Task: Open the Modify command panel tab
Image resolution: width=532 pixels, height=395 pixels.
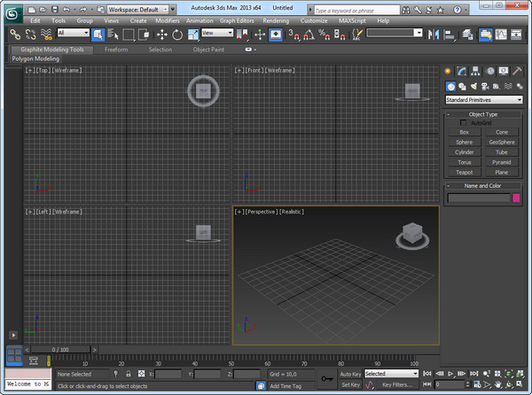Action: pos(462,71)
